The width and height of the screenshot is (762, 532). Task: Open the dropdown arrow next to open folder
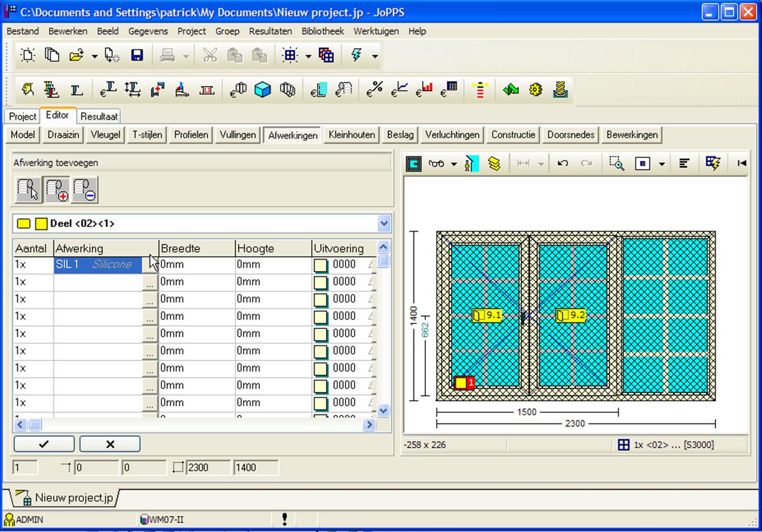point(94,56)
